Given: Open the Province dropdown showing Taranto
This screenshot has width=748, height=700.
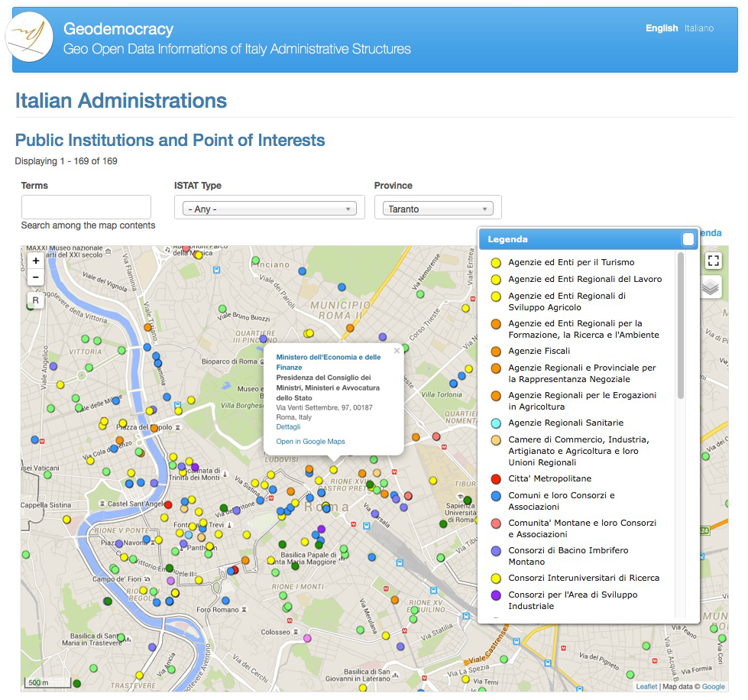Looking at the screenshot, I should coord(438,209).
